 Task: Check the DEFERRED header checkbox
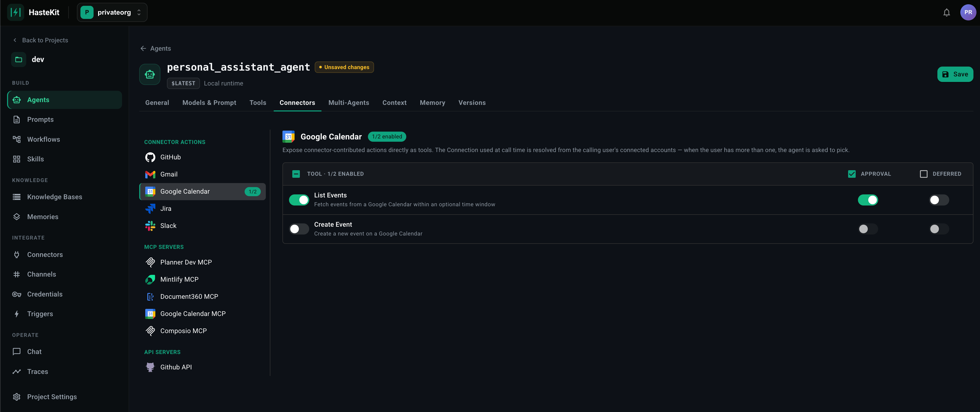point(923,174)
